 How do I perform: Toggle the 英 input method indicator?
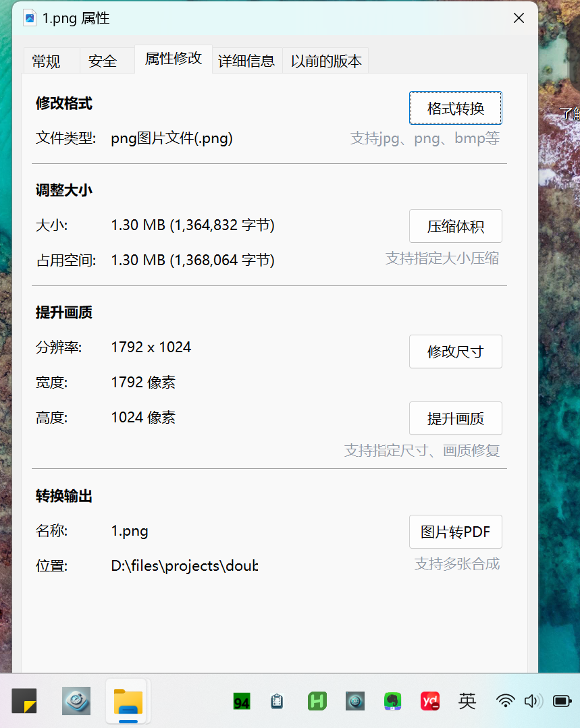click(x=467, y=701)
